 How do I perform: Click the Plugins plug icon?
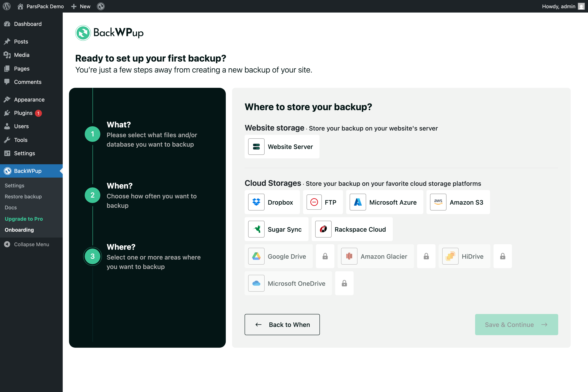pos(7,113)
